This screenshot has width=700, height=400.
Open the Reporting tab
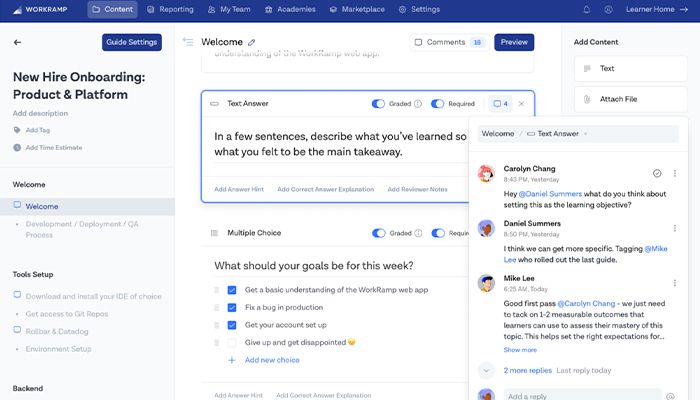click(x=171, y=9)
